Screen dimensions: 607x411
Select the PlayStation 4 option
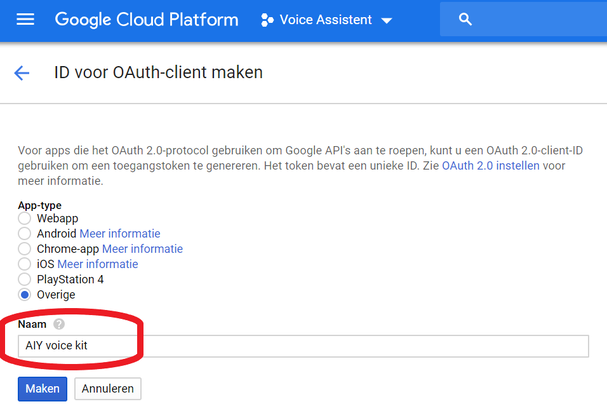[25, 279]
